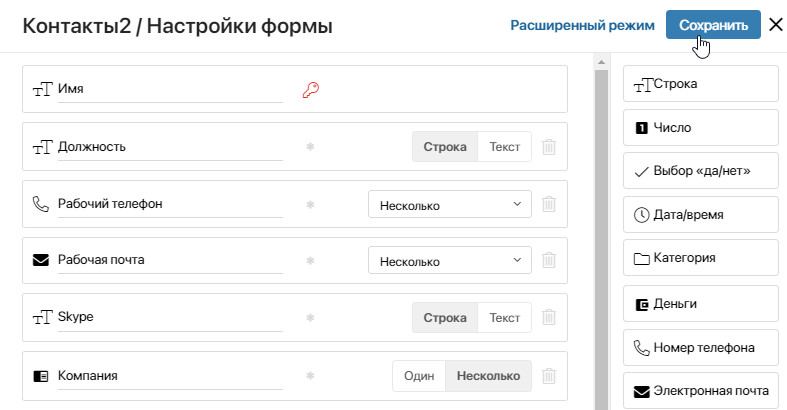The width and height of the screenshot is (787, 410).
Task: Toggle required asterisk for Должность
Action: click(x=310, y=147)
